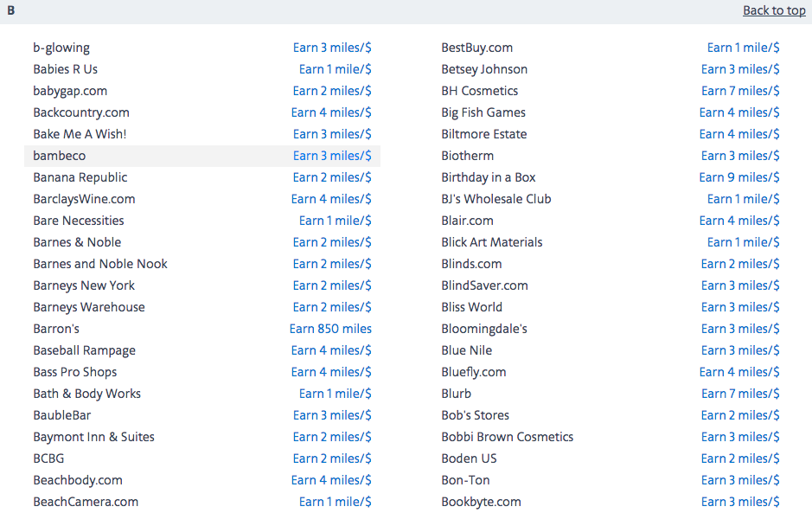
Task: Click Bass Pro Shops Earn 4 miles/$ offer
Action: 331,372
